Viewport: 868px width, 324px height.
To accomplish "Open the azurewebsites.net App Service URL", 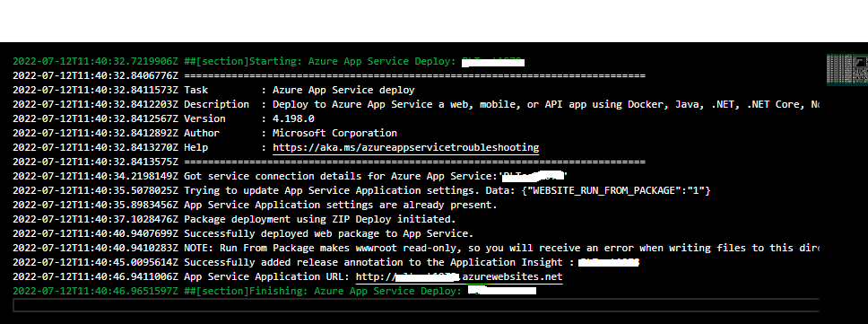I will (x=459, y=276).
